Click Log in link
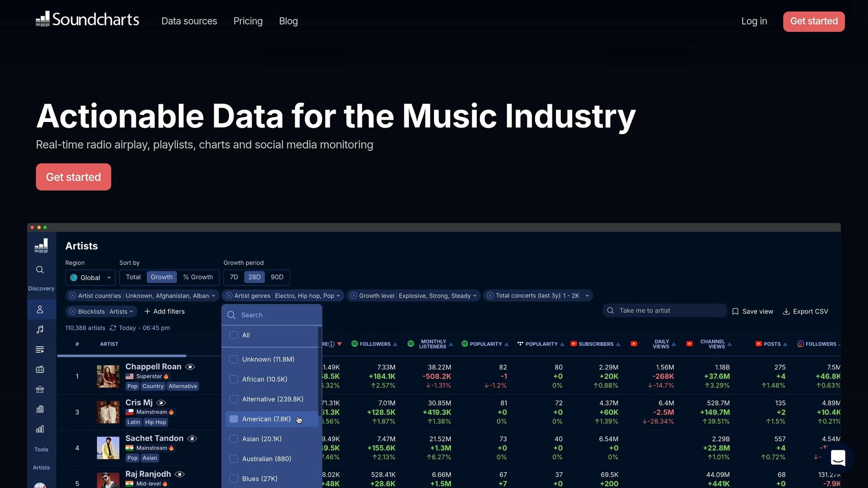 pos(754,21)
